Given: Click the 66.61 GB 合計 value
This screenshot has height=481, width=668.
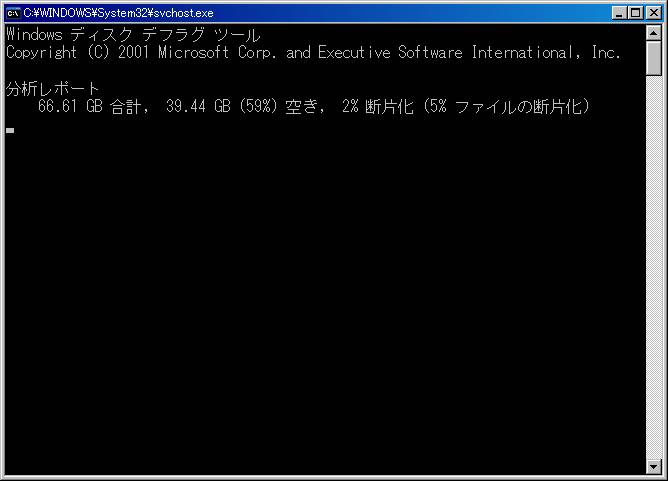Looking at the screenshot, I should (x=93, y=107).
